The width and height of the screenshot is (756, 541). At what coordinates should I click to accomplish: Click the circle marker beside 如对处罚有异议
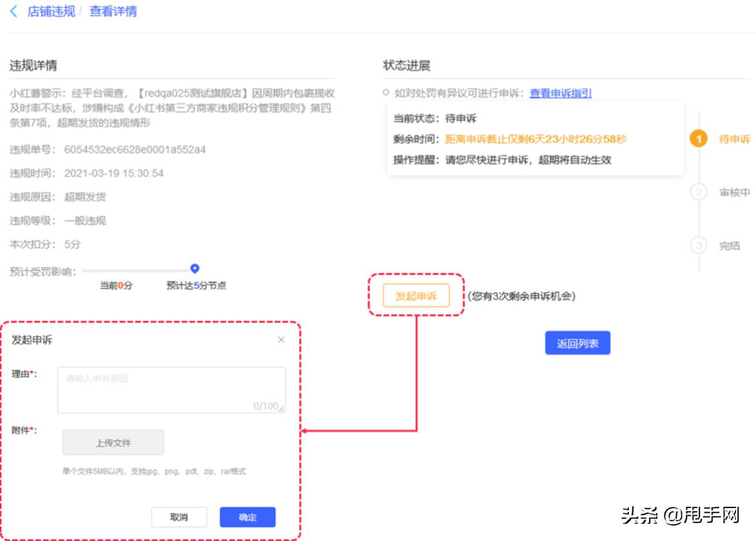pyautogui.click(x=385, y=92)
